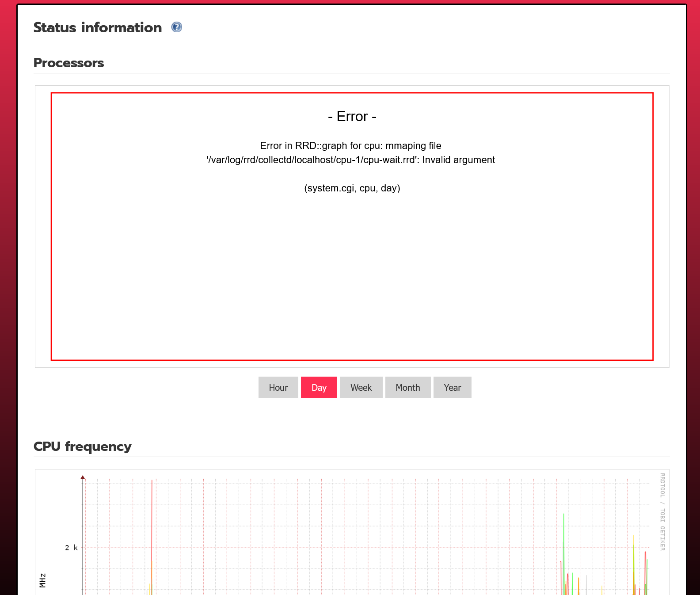
Task: Click the 'Error in RRD::graph for cpu' line
Action: click(351, 146)
